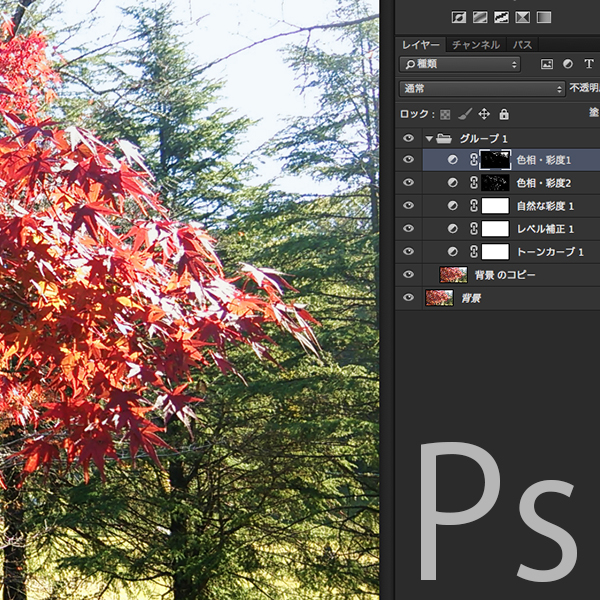Add an Invert adjustment layer
The image size is (600, 600).
(459, 17)
